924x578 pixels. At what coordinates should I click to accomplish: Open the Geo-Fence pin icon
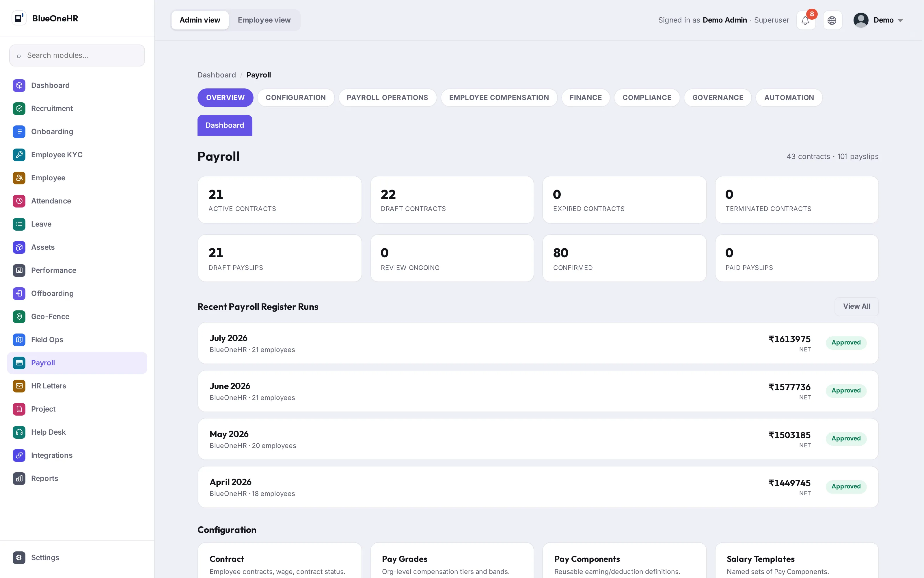click(x=19, y=316)
